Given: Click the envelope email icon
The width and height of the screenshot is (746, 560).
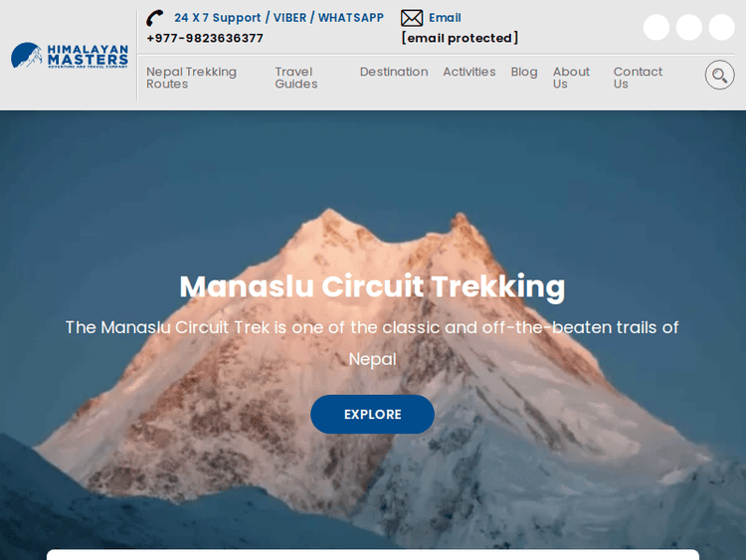Looking at the screenshot, I should pos(412,18).
